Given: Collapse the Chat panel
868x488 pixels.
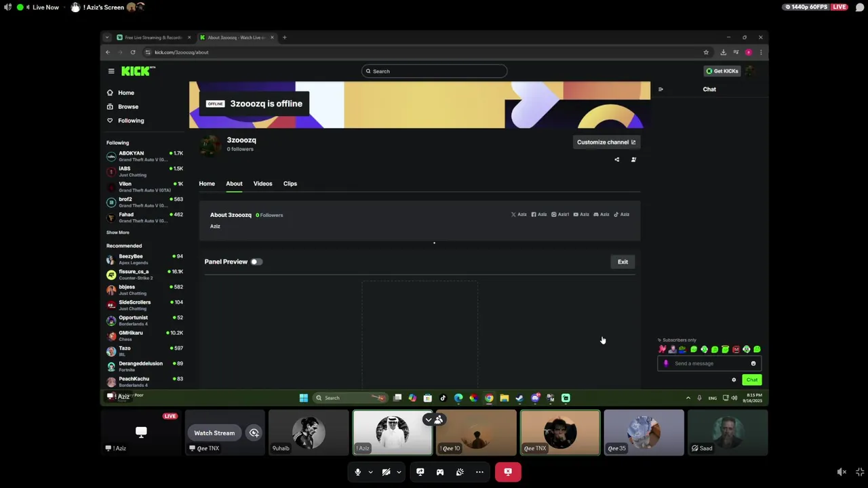Looking at the screenshot, I should 660,89.
